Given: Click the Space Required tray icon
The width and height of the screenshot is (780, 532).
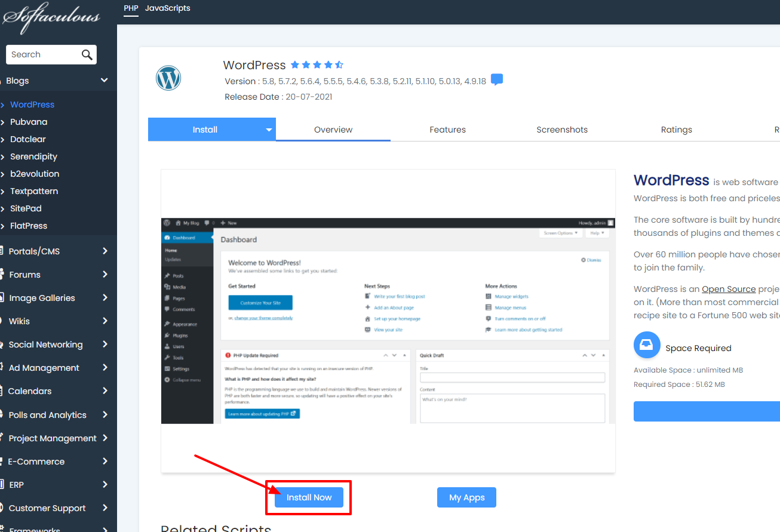Looking at the screenshot, I should 647,345.
